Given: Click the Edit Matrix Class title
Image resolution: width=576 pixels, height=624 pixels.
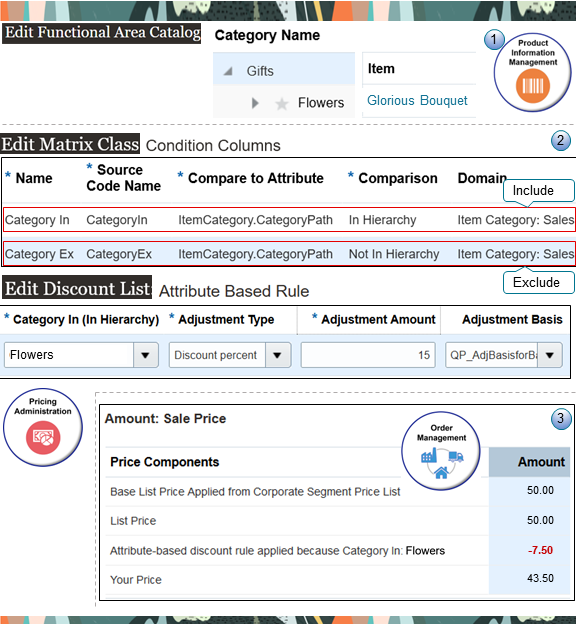Looking at the screenshot, I should [70, 144].
